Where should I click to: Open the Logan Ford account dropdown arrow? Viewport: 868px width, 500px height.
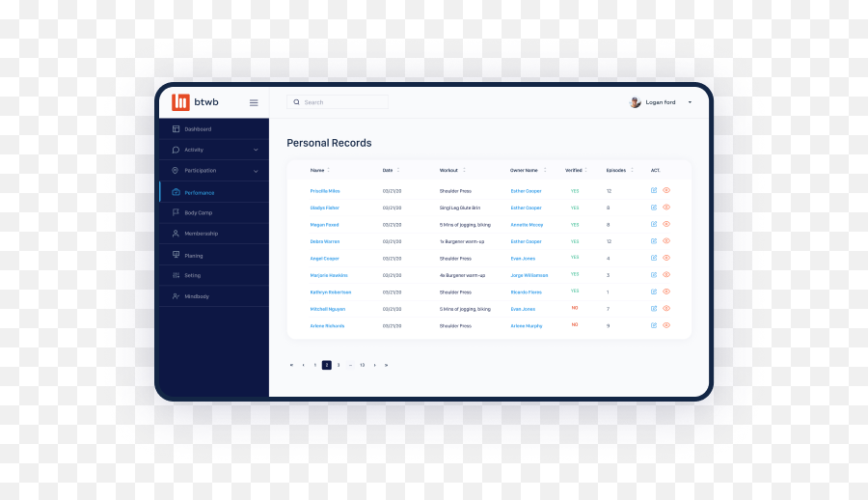(x=690, y=102)
